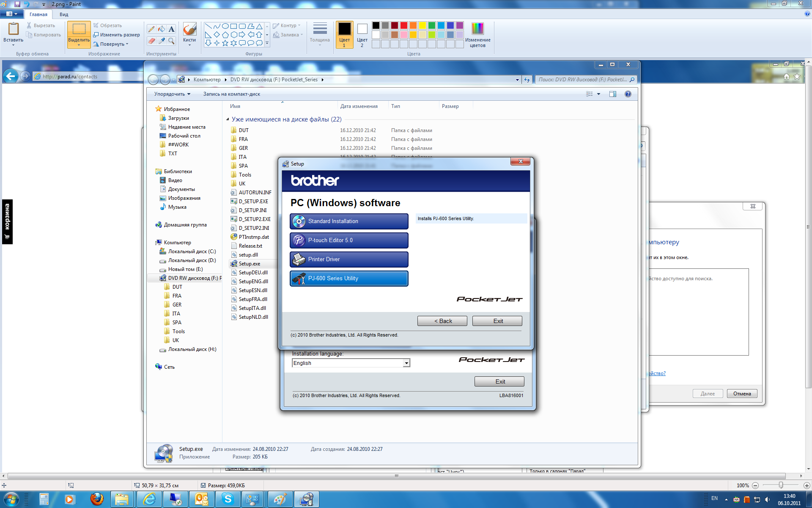The height and width of the screenshot is (508, 812).
Task: Click the < Back button
Action: click(442, 321)
